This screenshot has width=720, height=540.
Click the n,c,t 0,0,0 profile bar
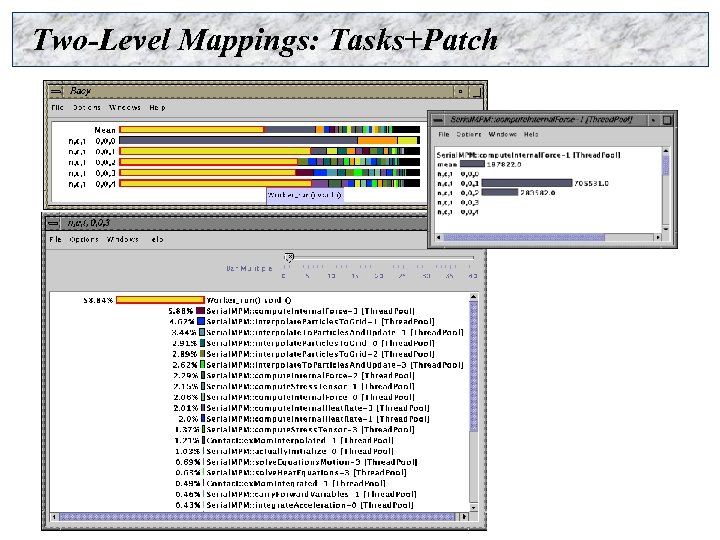pyautogui.click(x=270, y=141)
